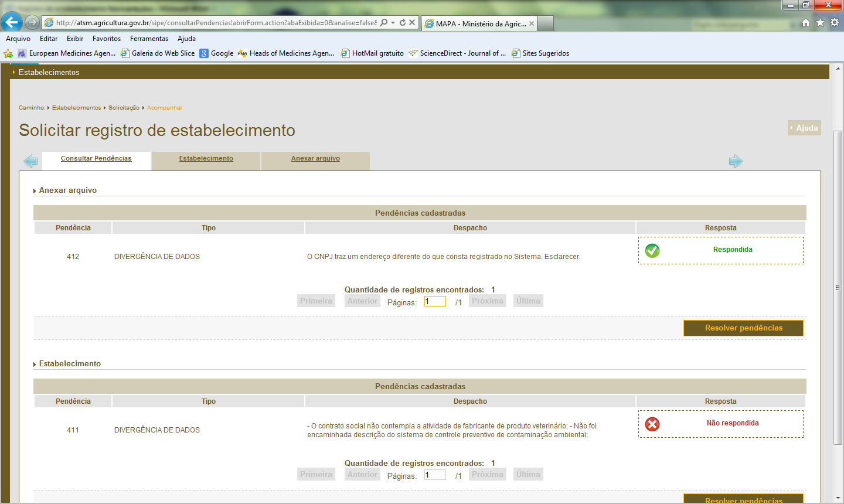844x504 pixels.
Task: Click Acompanhar in the breadcrumb path
Action: (x=165, y=108)
